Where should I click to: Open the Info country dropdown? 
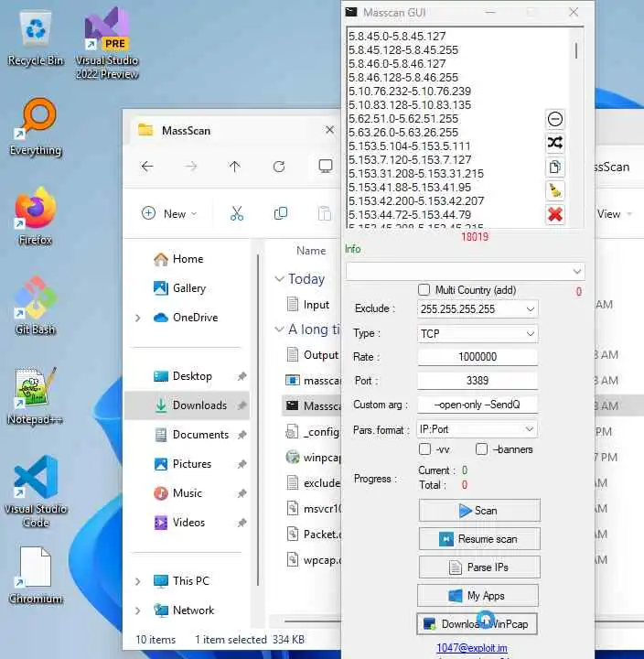465,271
